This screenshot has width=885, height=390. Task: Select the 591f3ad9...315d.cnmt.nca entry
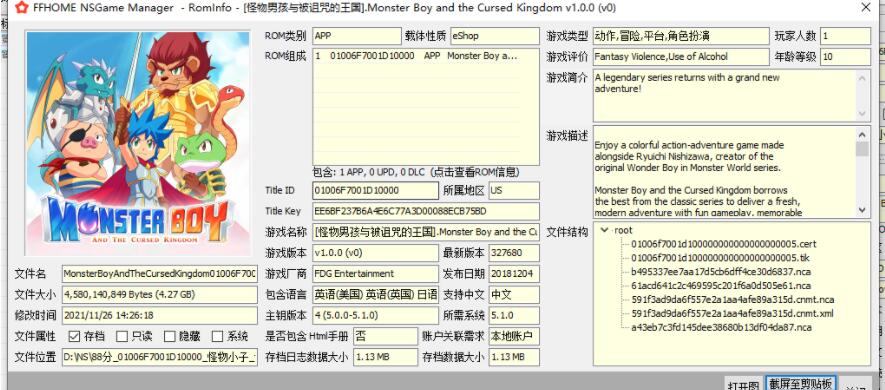(733, 300)
